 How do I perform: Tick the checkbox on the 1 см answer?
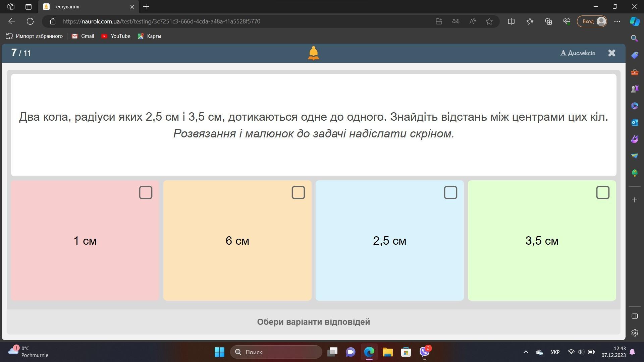(x=146, y=193)
